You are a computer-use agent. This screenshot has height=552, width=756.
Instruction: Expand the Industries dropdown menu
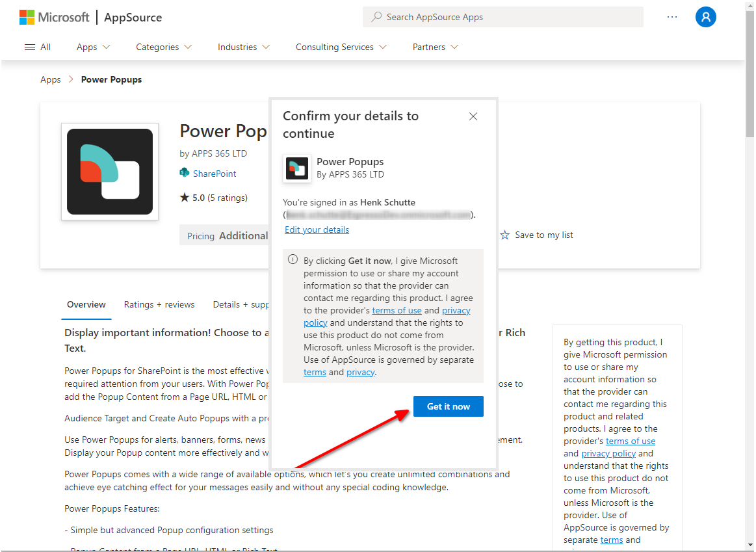pos(244,47)
